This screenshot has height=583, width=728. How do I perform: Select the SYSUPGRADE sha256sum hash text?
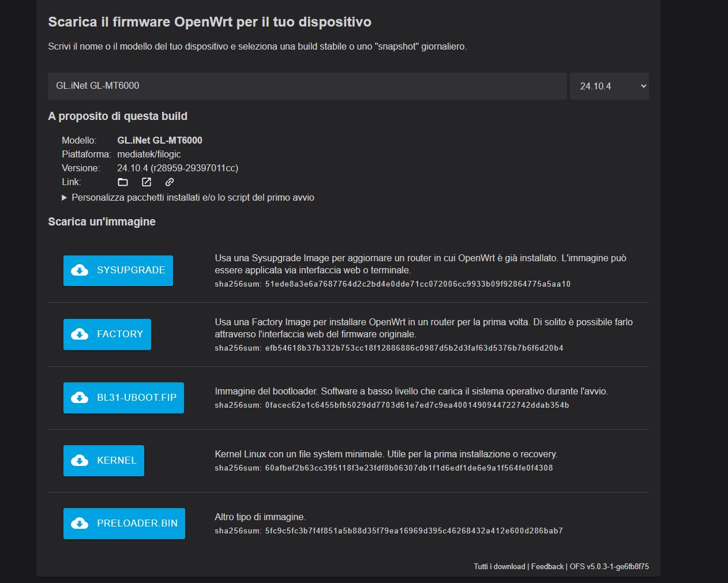[418, 284]
